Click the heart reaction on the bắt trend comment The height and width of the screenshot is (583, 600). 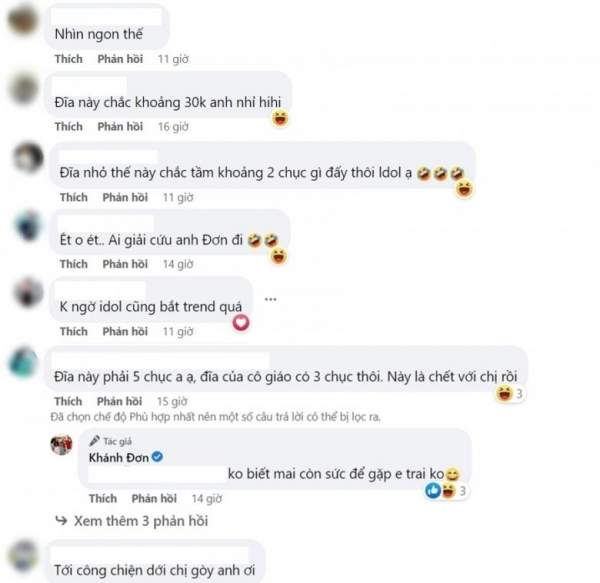[x=241, y=322]
